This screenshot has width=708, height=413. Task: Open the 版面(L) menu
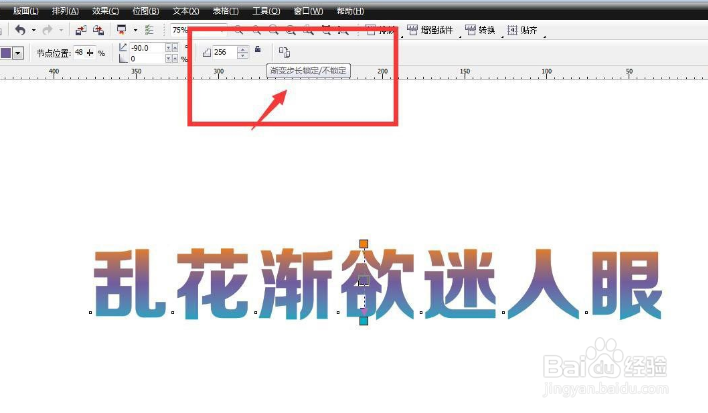(26, 11)
